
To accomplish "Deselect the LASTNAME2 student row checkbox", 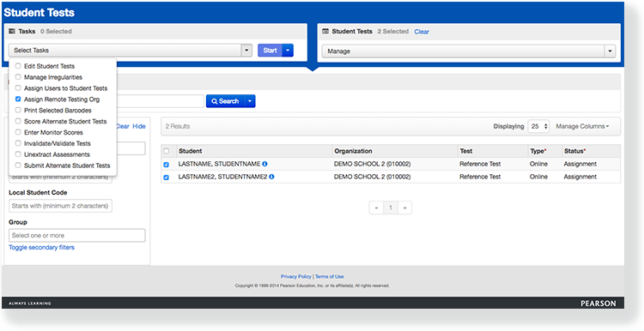I will [167, 178].
